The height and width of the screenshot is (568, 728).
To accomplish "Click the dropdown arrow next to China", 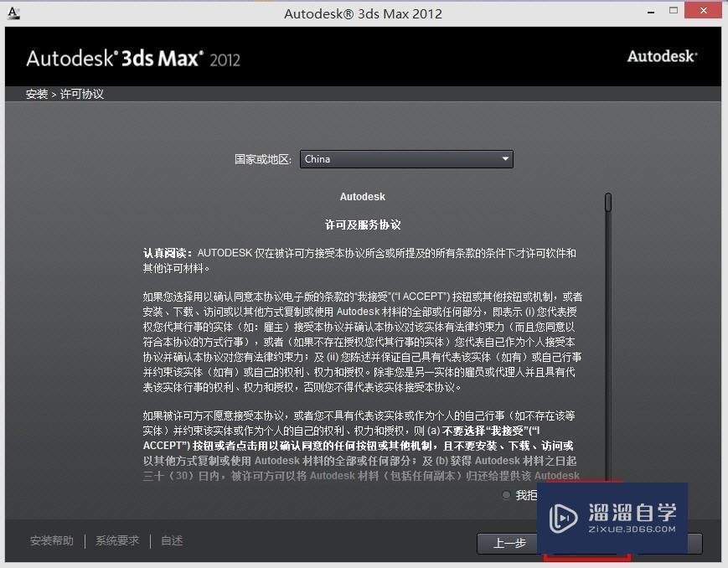I will click(x=505, y=158).
